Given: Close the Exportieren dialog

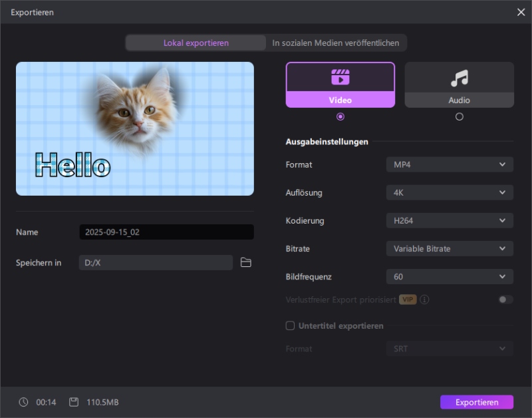Looking at the screenshot, I should (x=521, y=12).
